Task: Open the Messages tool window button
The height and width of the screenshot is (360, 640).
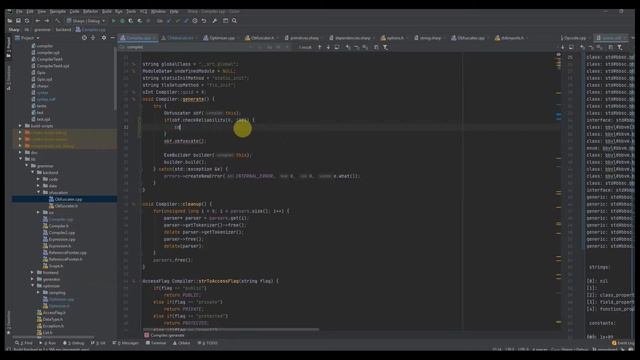Action: (126, 343)
